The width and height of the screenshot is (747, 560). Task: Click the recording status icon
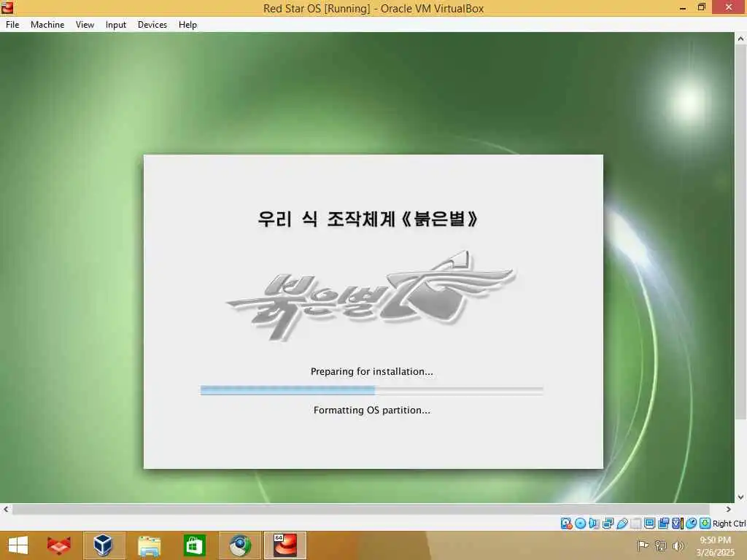(663, 524)
